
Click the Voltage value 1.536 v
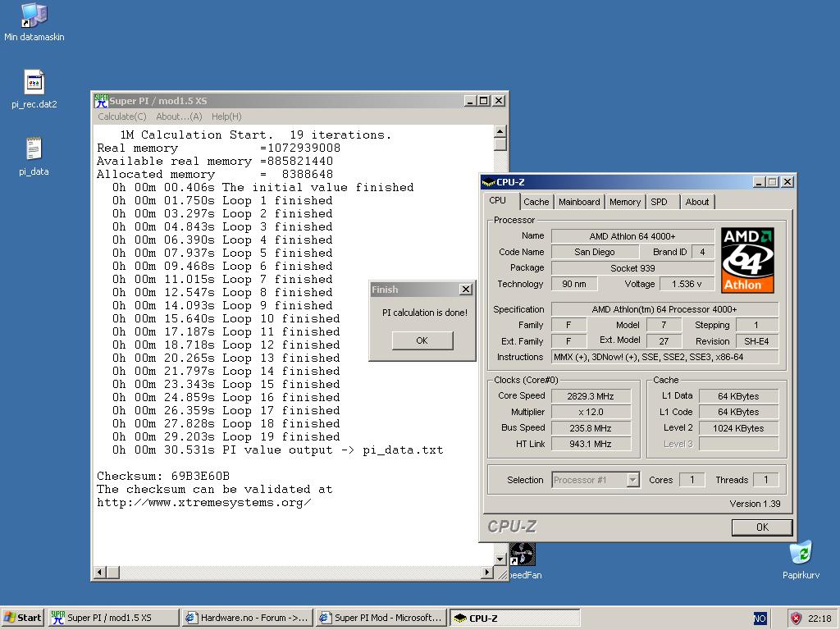pyautogui.click(x=687, y=284)
